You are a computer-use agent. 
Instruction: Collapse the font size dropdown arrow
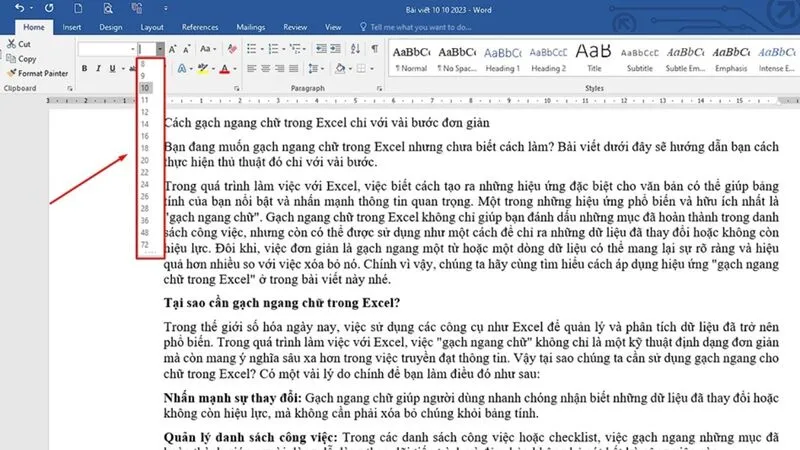pyautogui.click(x=160, y=49)
